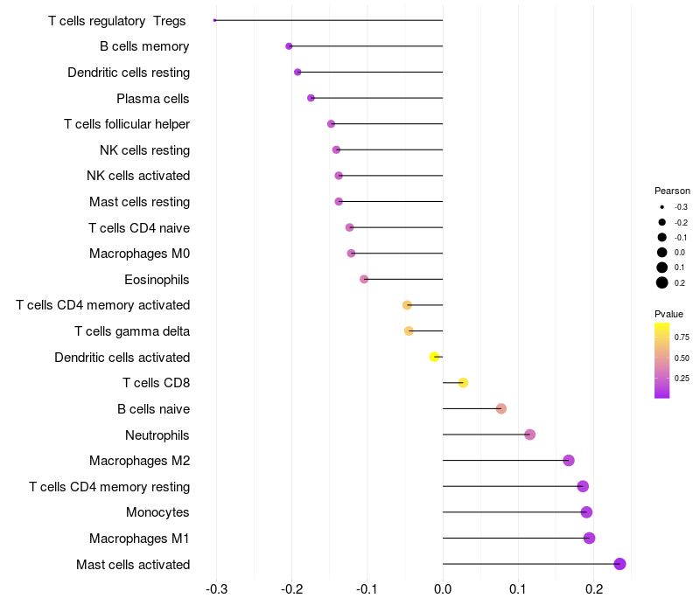Click the B cells memory label
700x612 pixels.
(144, 46)
